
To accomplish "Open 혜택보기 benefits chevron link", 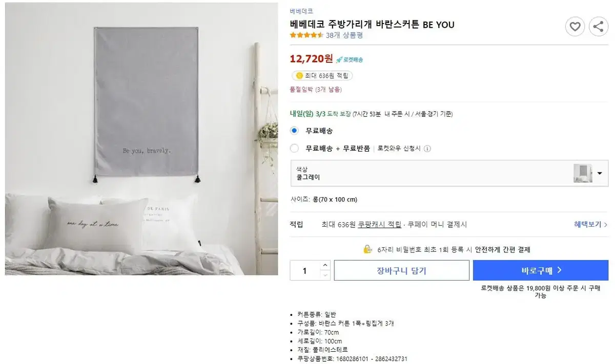I will coord(591,224).
